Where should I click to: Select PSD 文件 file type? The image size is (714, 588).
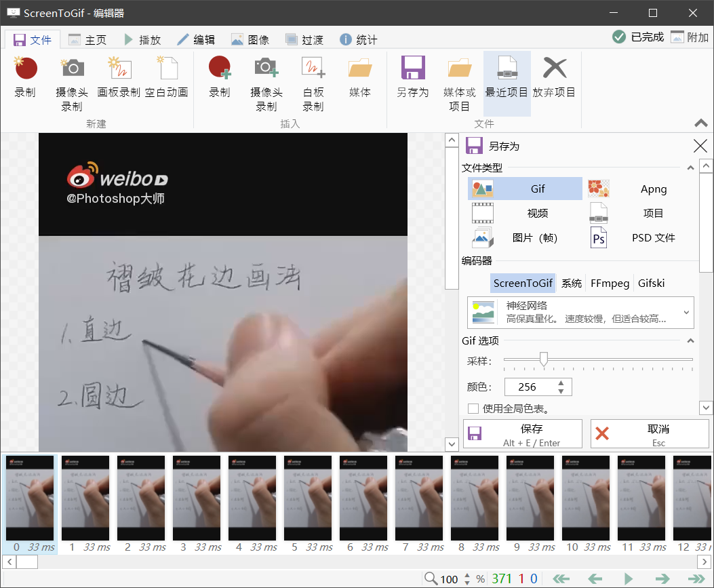tap(641, 238)
